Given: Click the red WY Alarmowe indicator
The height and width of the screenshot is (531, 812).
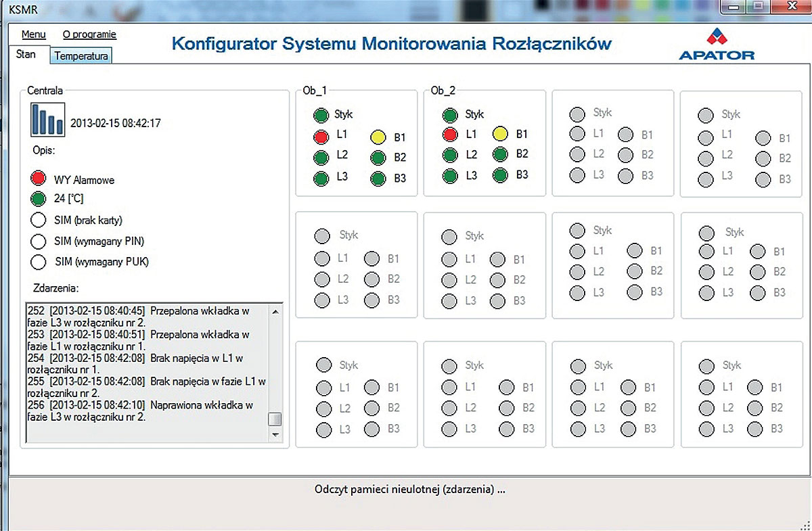Looking at the screenshot, I should click(38, 179).
